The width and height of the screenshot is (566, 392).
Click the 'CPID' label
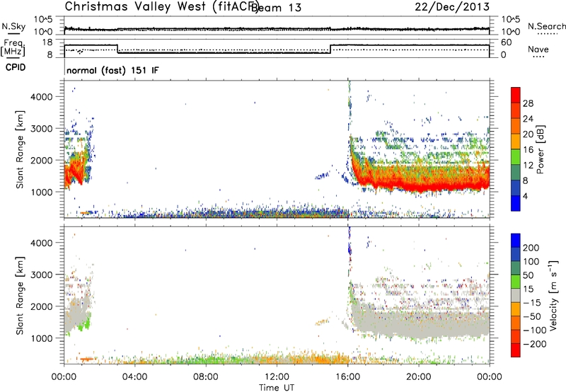(16, 67)
